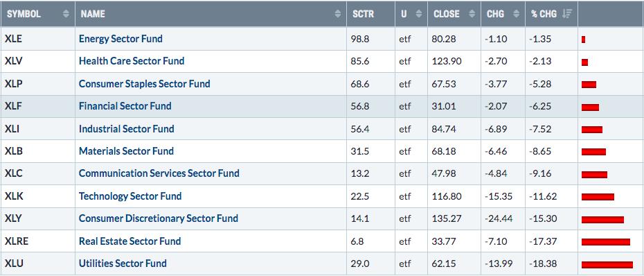Click the NAME column sort arrows

pyautogui.click(x=338, y=14)
